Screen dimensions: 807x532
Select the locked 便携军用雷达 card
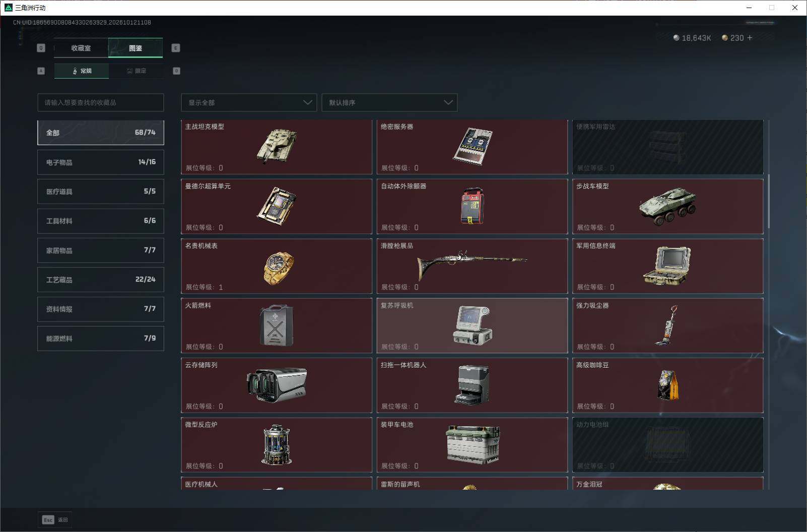668,147
